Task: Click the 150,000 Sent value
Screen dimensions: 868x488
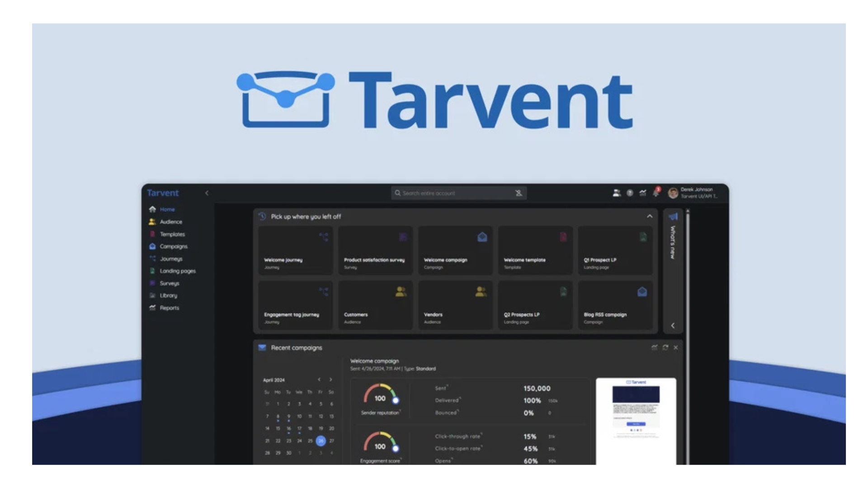Action: coord(537,389)
